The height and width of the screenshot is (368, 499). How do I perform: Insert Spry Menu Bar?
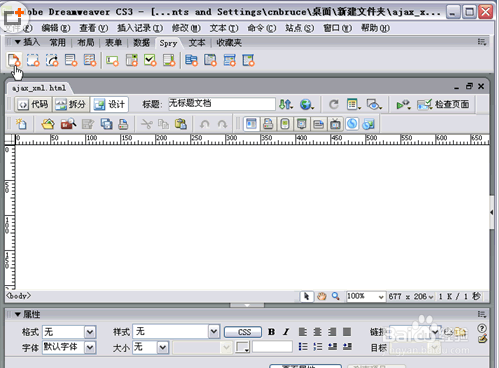point(191,61)
